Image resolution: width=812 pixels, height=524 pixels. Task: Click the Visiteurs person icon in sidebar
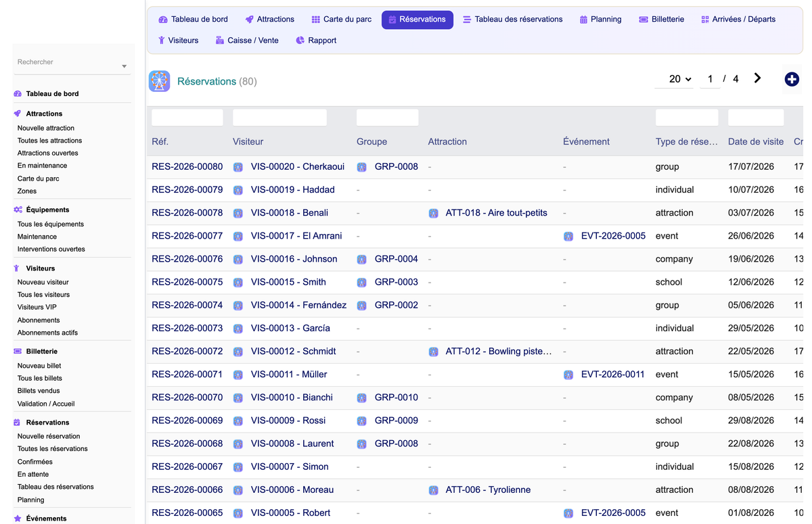[x=18, y=268]
